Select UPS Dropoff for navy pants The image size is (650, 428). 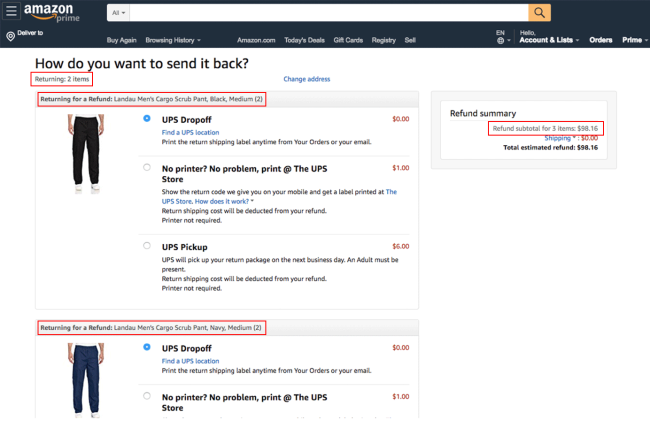tap(147, 347)
